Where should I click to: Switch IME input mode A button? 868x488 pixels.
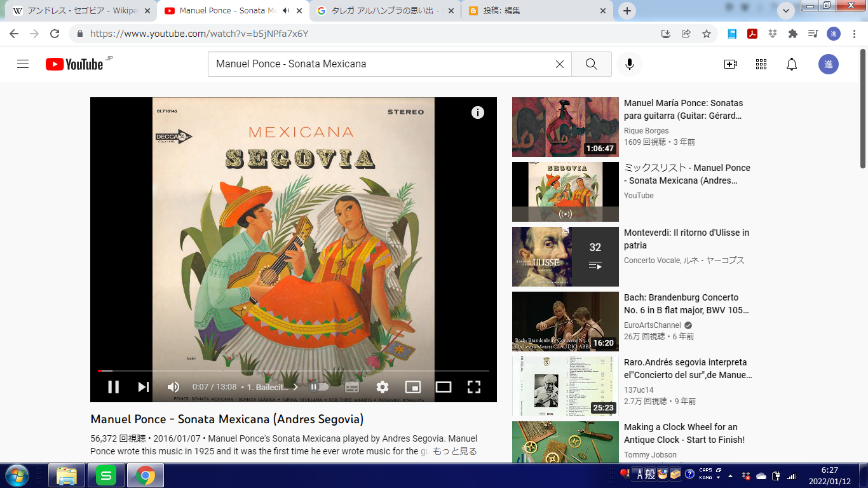(x=640, y=474)
